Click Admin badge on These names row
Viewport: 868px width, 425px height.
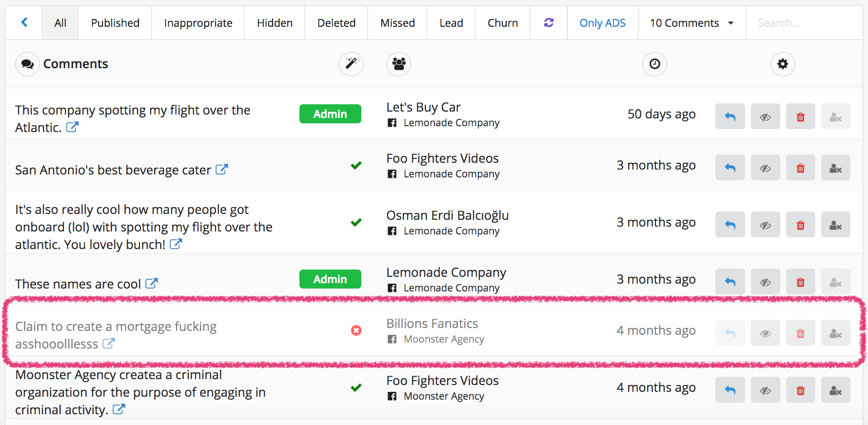pos(330,279)
